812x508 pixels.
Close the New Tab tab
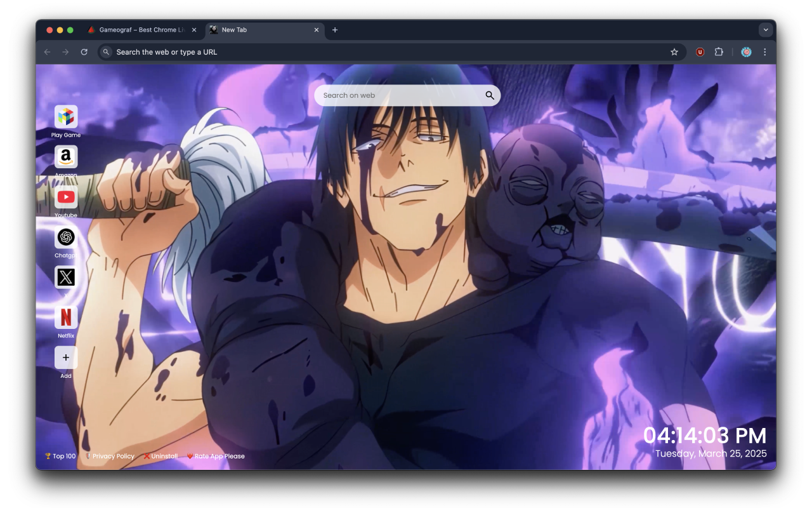point(317,30)
